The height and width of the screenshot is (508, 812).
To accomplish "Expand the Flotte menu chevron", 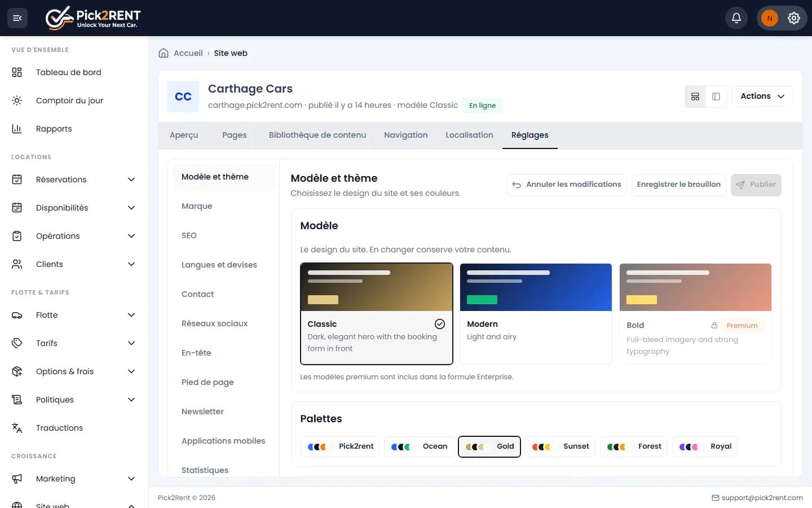I will [131, 315].
